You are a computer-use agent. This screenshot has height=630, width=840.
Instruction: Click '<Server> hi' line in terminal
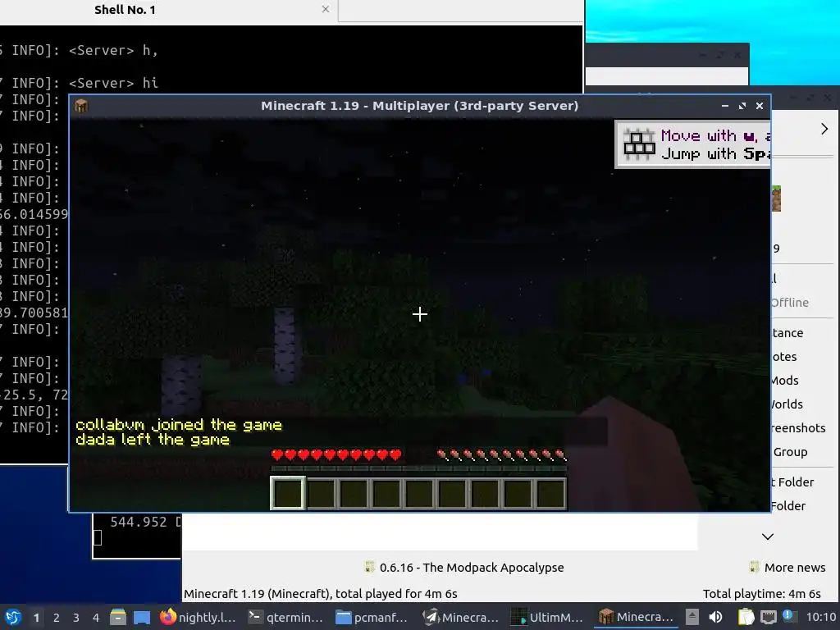113,83
